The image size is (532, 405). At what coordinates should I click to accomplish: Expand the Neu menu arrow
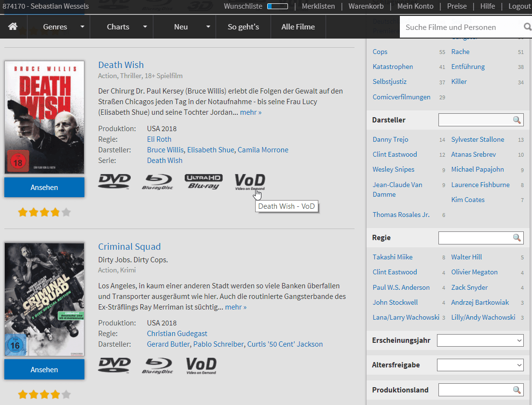point(208,27)
